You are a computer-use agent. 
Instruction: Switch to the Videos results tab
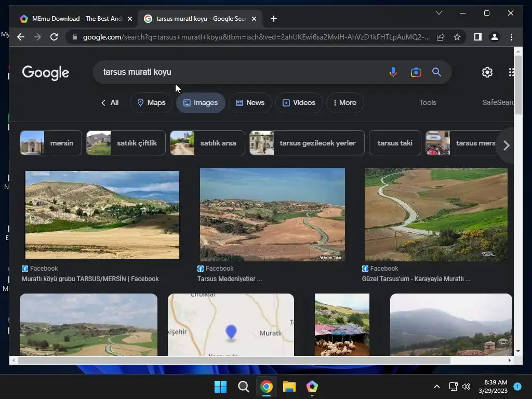pyautogui.click(x=299, y=103)
